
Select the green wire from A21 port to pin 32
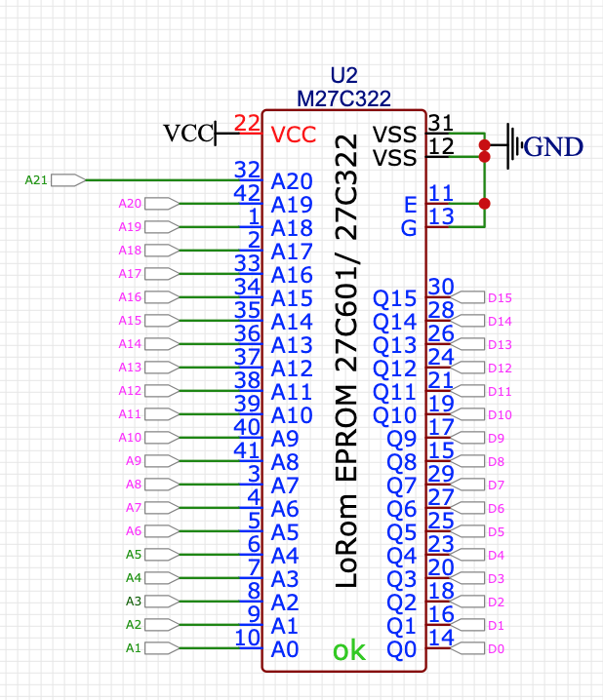tap(163, 180)
